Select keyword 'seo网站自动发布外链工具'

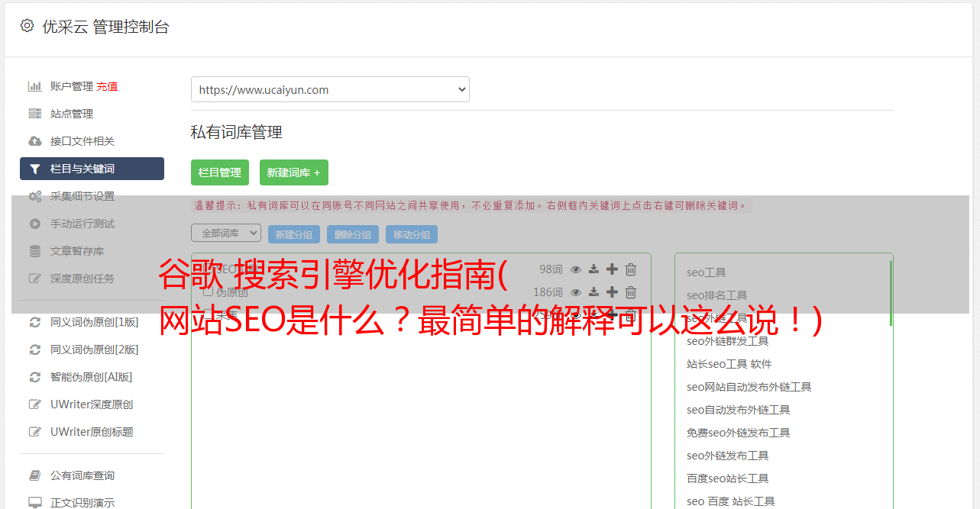[749, 387]
